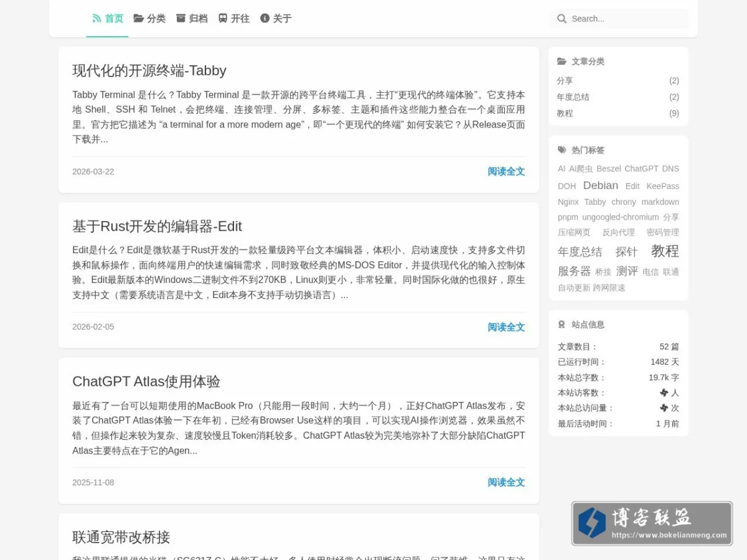This screenshot has width=747, height=560.
Task: Click the archive box icon for 归档
Action: 181,19
